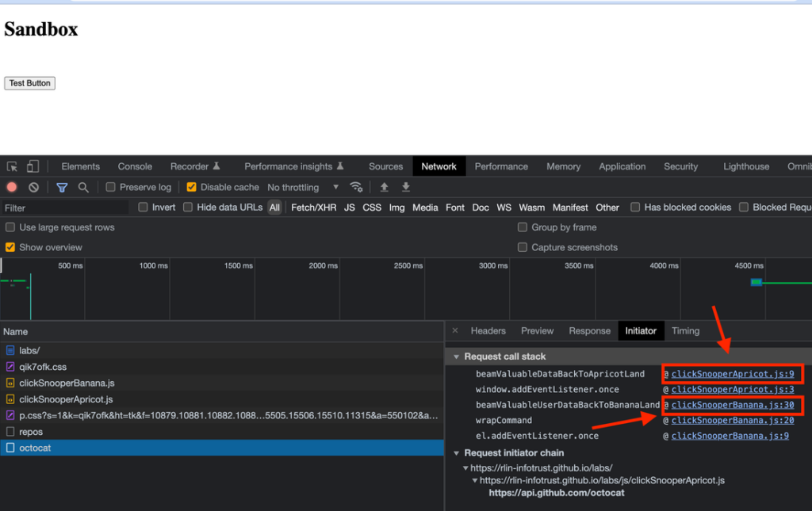Open the Lighthouse tab

click(746, 166)
